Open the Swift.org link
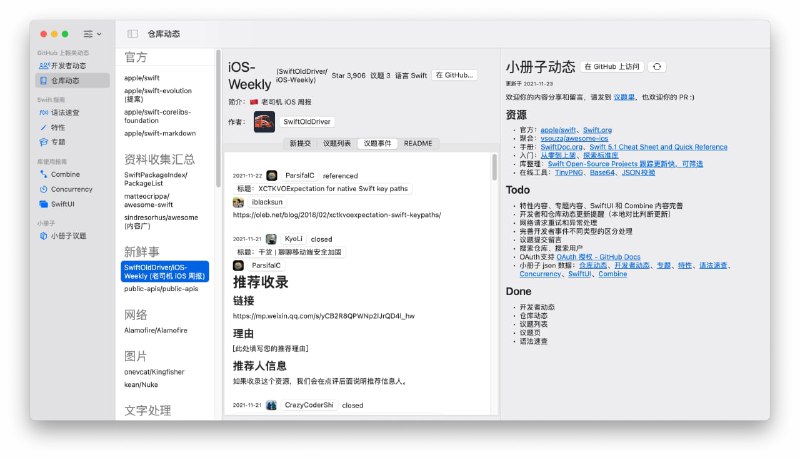The image size is (800, 460). coord(597,131)
